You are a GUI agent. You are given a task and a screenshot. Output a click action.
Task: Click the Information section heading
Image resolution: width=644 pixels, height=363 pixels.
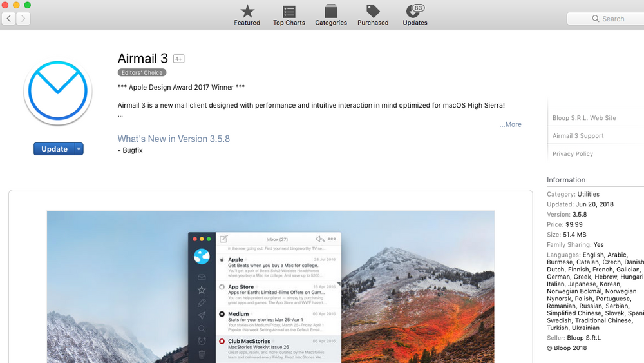(566, 180)
